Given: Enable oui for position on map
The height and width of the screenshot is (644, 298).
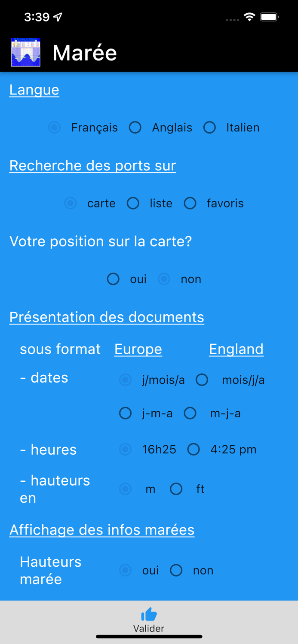Looking at the screenshot, I should pos(113,279).
